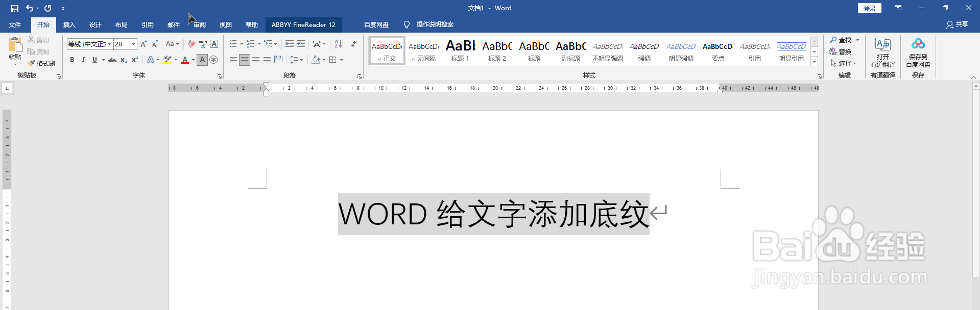Viewport: 980px width, 310px height.
Task: Select the Format Painter (格式刷) tool
Action: click(41, 63)
